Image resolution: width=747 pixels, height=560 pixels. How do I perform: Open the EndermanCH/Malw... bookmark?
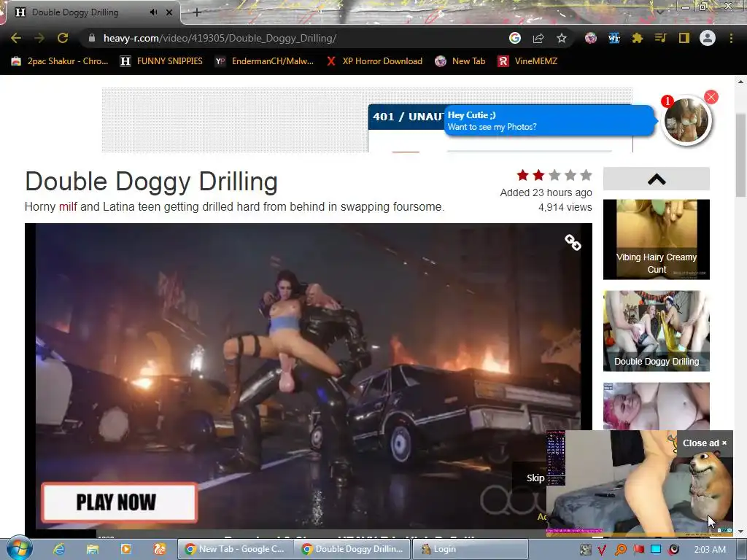[264, 61]
